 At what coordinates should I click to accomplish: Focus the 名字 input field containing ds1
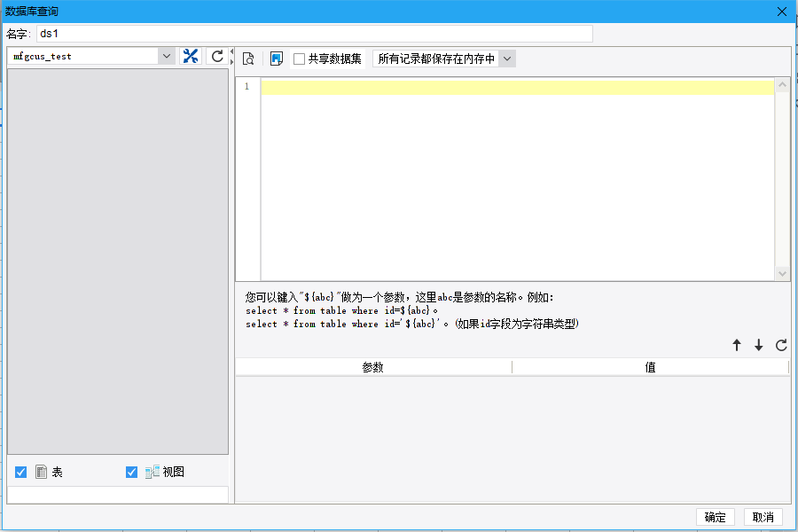tap(315, 34)
